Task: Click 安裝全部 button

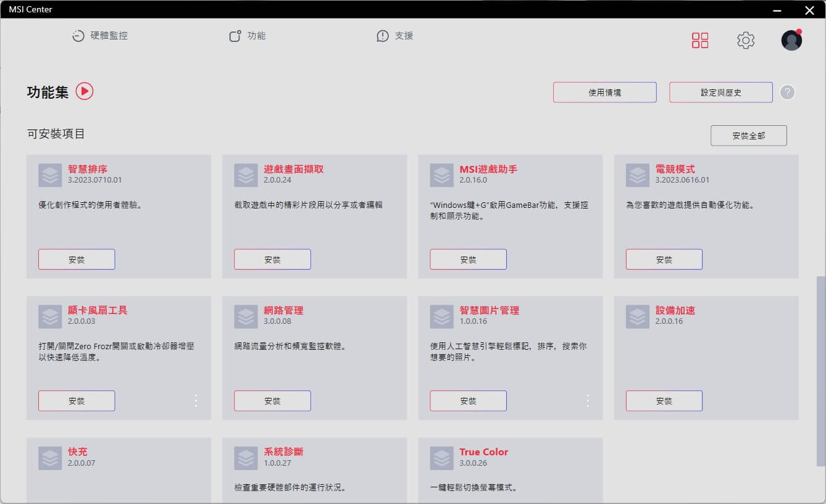Action: (x=749, y=136)
